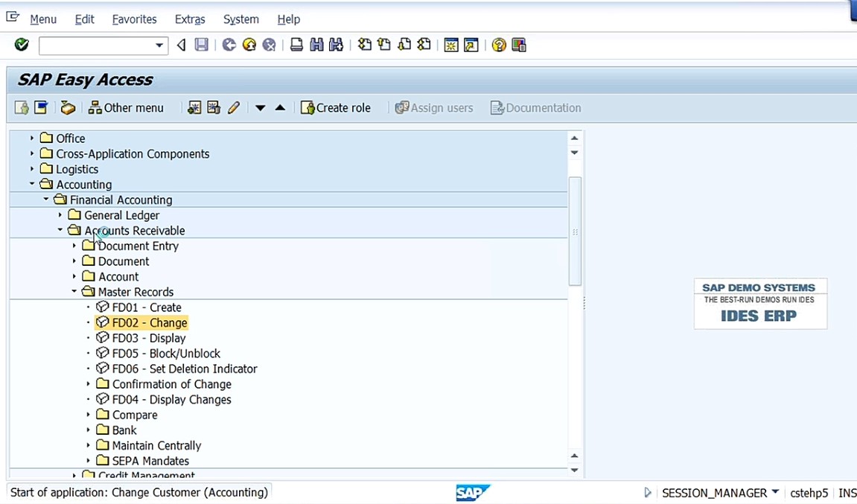857x504 pixels.
Task: Expand the Maintain Centrally folder
Action: (x=88, y=445)
